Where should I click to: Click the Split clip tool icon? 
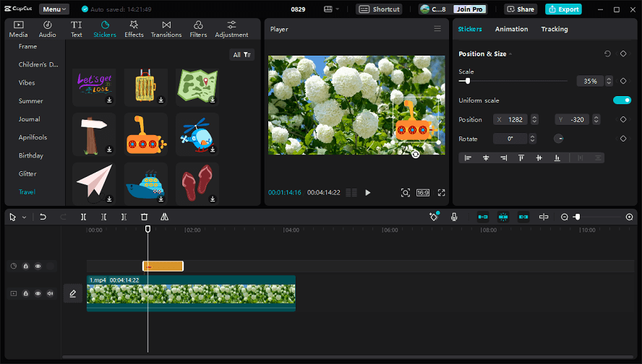tap(83, 217)
